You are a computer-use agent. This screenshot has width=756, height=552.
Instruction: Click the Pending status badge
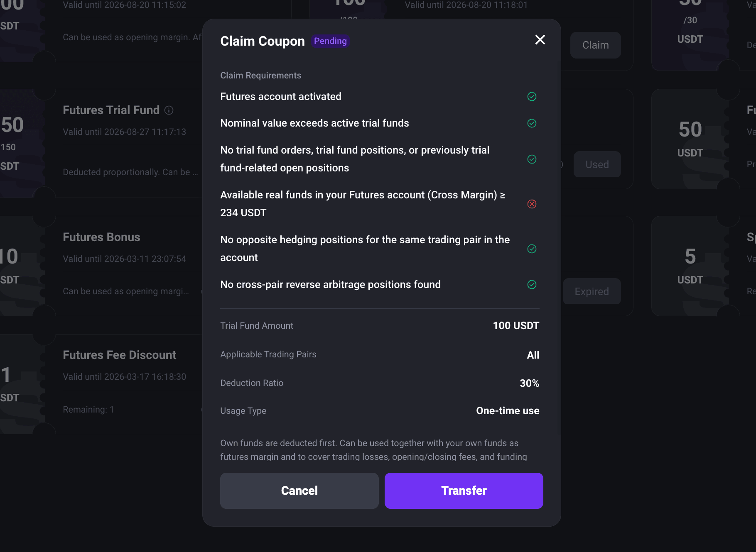click(x=330, y=41)
